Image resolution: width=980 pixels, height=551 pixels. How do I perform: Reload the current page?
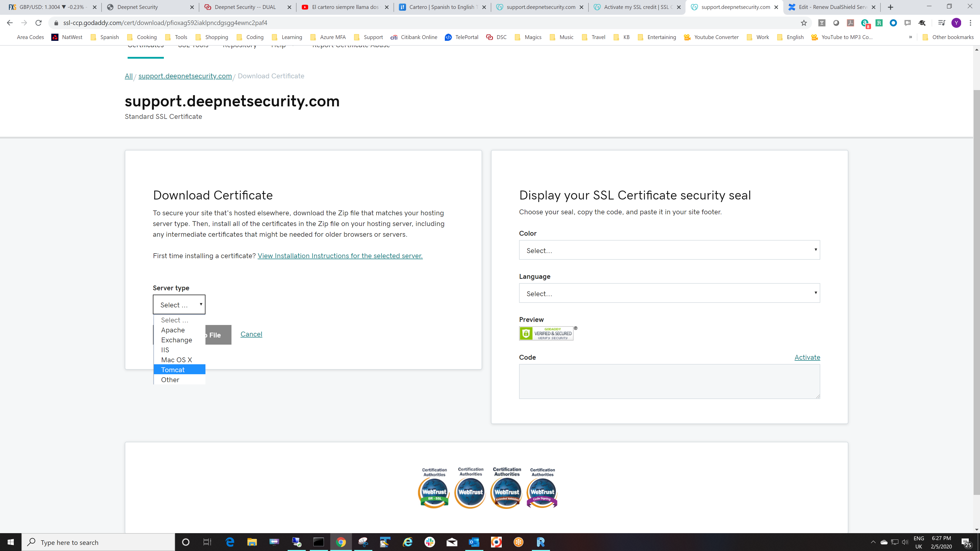39,23
